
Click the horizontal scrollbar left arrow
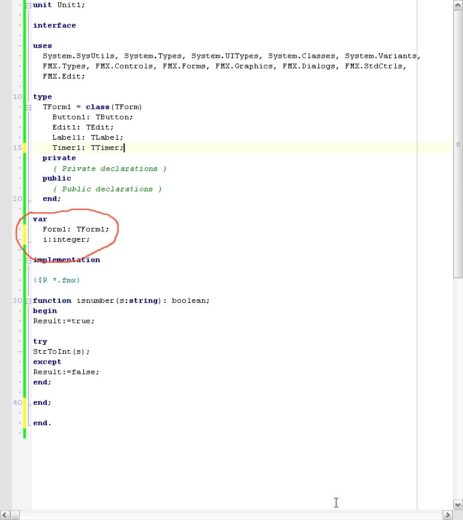point(5,515)
